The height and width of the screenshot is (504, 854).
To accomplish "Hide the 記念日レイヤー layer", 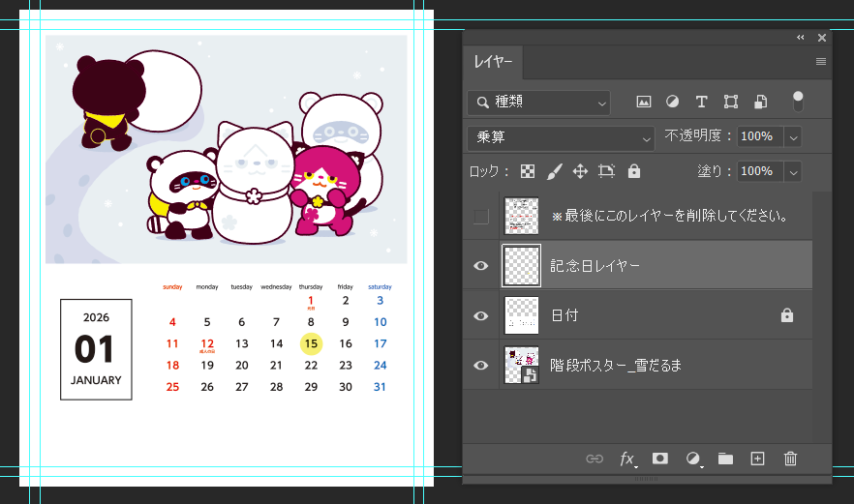I will [481, 266].
